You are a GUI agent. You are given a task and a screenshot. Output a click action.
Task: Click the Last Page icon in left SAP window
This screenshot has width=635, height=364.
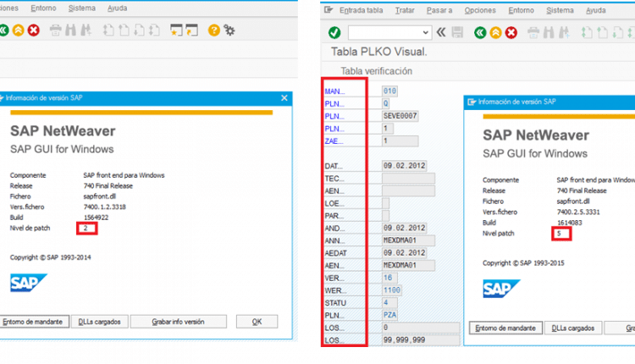point(154,30)
